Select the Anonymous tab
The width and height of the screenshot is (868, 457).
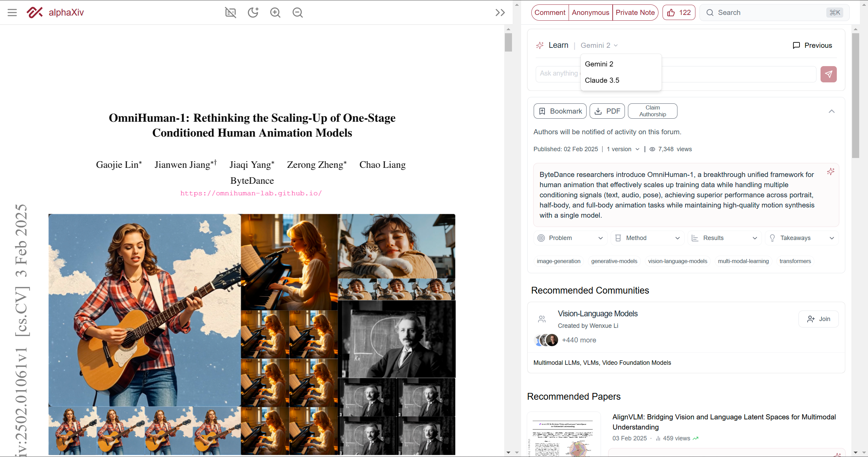pyautogui.click(x=590, y=13)
